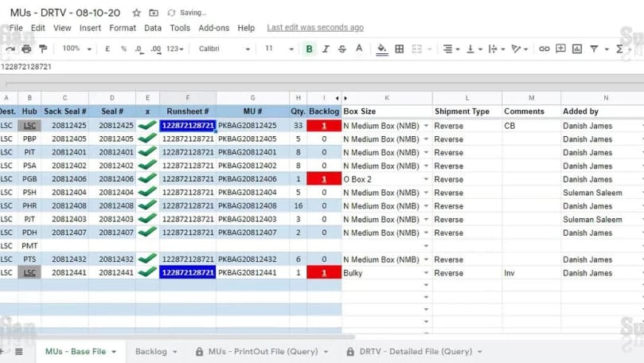Select the CB comment cell
644x363 pixels.
pos(532,126)
